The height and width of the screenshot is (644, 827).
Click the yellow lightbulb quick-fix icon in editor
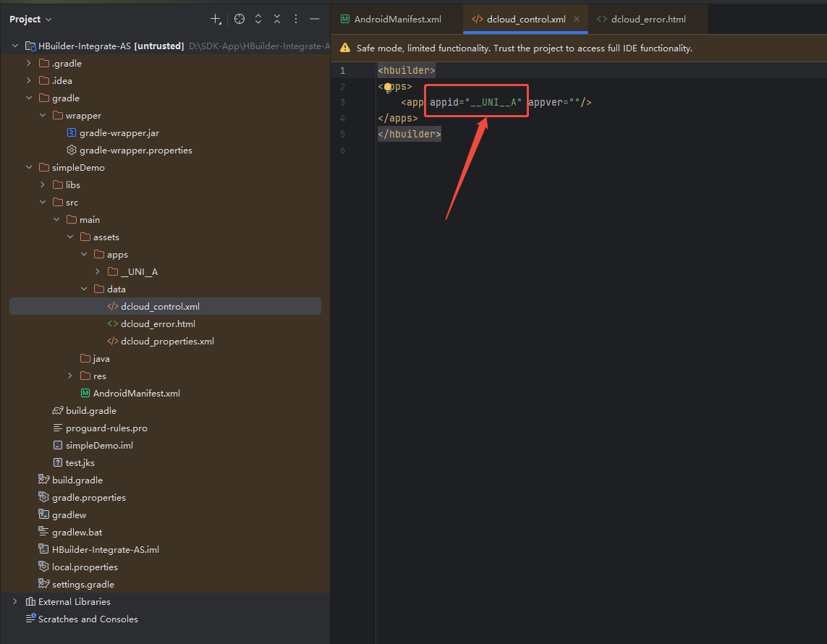pos(388,87)
